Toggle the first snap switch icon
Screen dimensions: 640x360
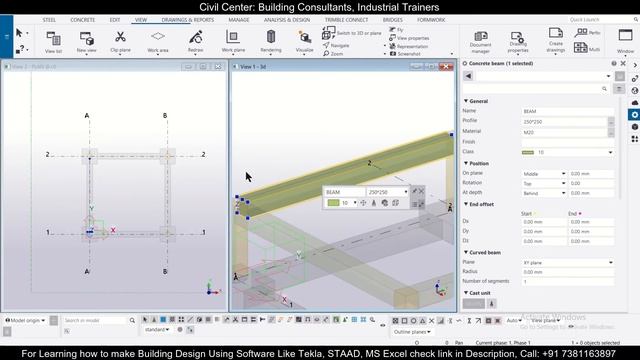coord(395,321)
